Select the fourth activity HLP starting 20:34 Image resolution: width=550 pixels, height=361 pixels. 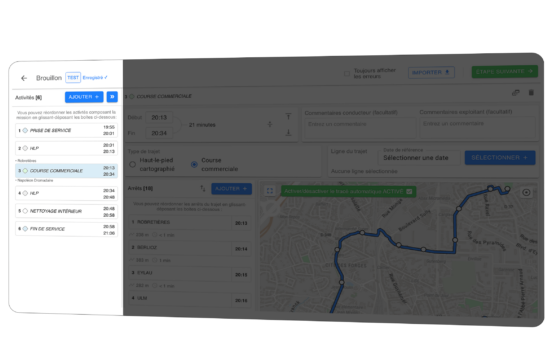(66, 193)
